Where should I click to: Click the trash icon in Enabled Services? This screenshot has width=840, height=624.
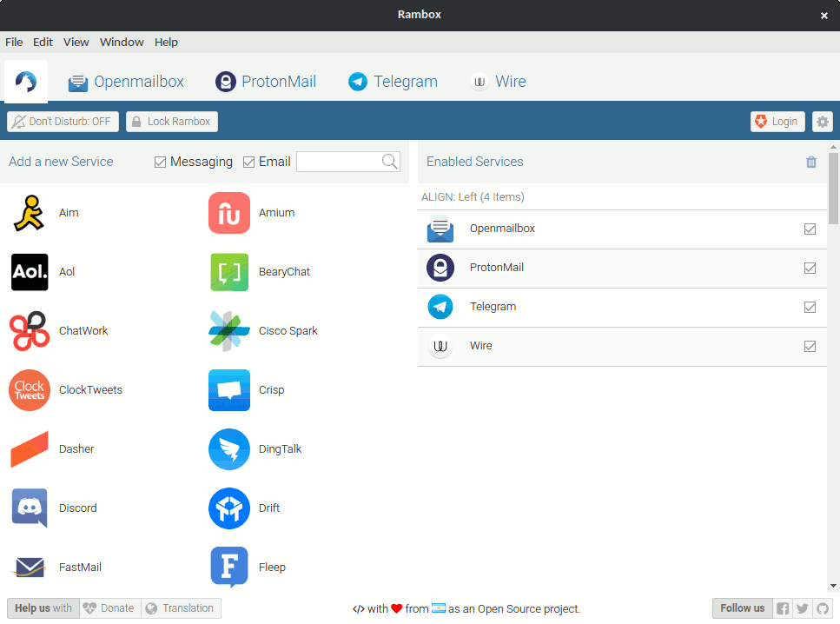pos(811,162)
